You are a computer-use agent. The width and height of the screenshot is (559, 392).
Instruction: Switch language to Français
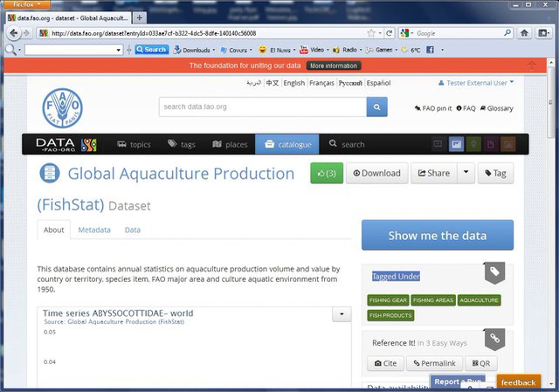click(322, 83)
